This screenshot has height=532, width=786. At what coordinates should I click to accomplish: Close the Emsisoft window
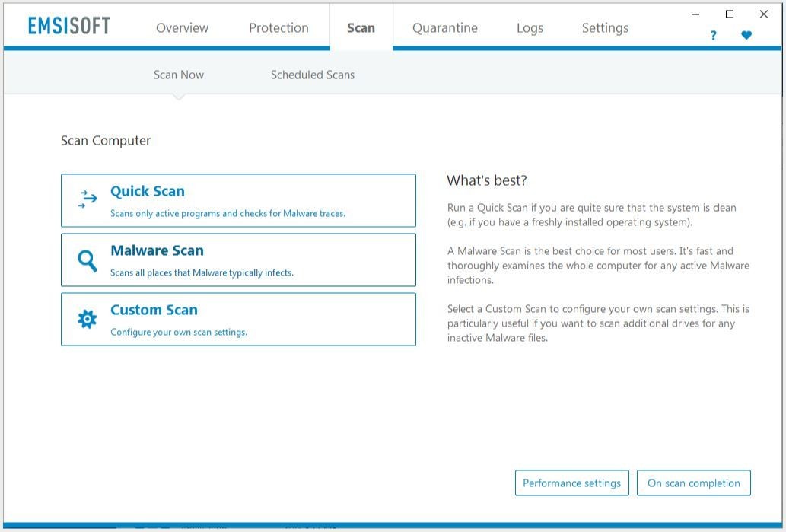click(764, 14)
